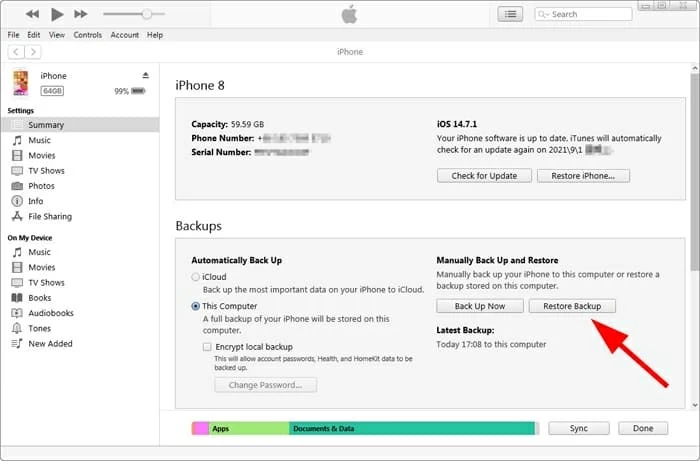Open File Sharing in the sidebar
Viewport: 700px width, 461px height.
[x=49, y=216]
